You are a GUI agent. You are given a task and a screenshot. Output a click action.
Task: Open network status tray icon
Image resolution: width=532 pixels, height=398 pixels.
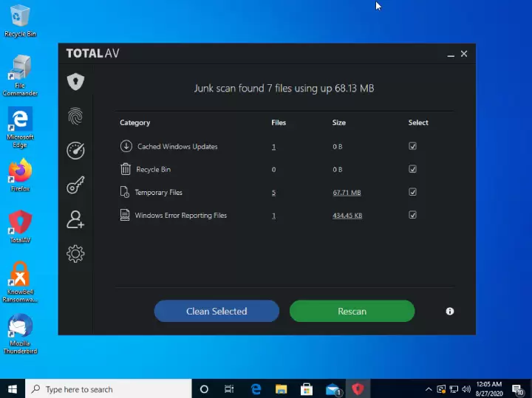pos(454,389)
